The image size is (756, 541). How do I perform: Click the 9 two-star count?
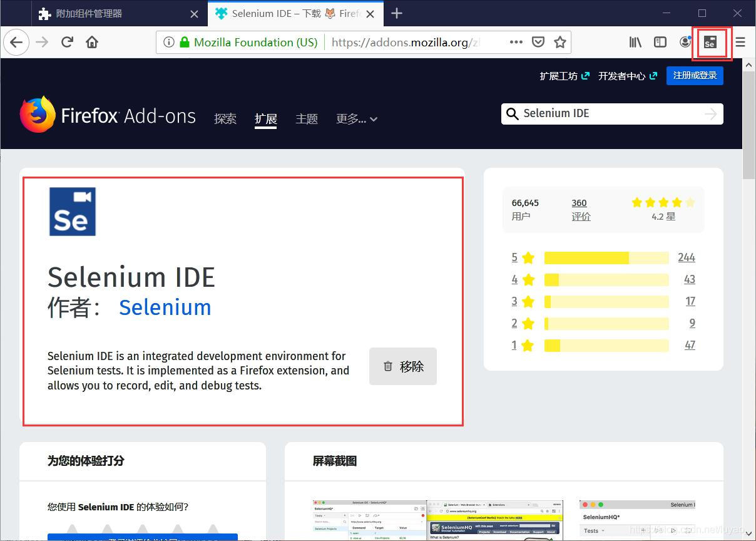[x=692, y=323]
